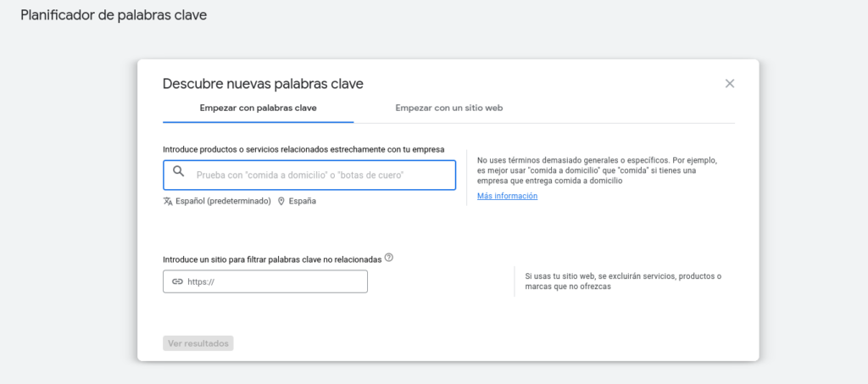Click the Introduce productos o servicios label
This screenshot has height=384, width=868.
point(303,149)
